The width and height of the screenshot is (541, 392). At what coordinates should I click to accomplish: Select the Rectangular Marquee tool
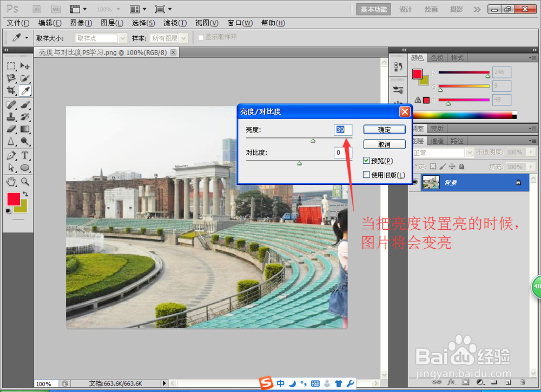(11, 66)
